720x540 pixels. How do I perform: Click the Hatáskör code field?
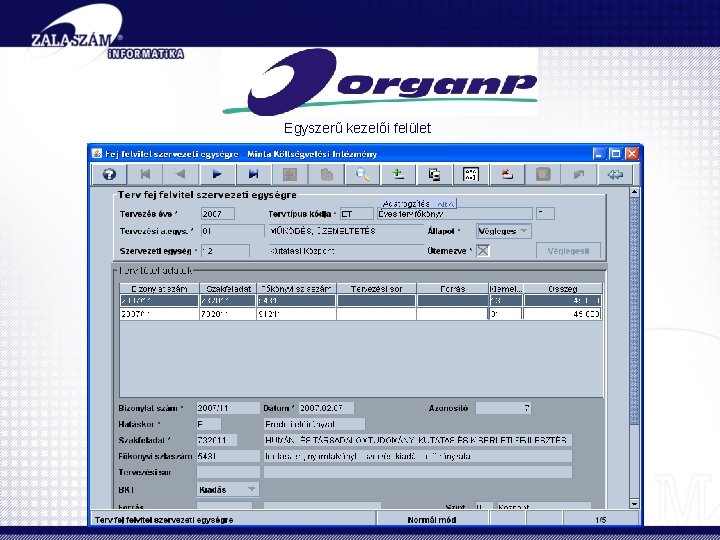[x=208, y=424]
